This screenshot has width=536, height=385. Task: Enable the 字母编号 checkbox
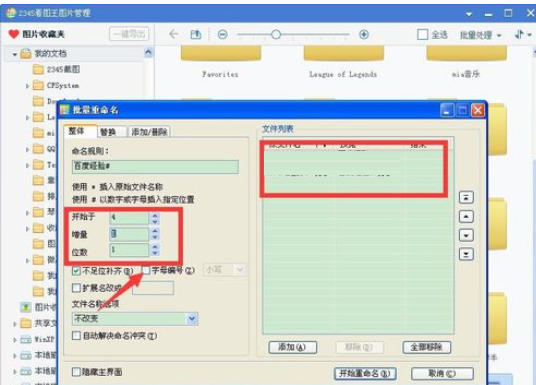[x=146, y=270]
